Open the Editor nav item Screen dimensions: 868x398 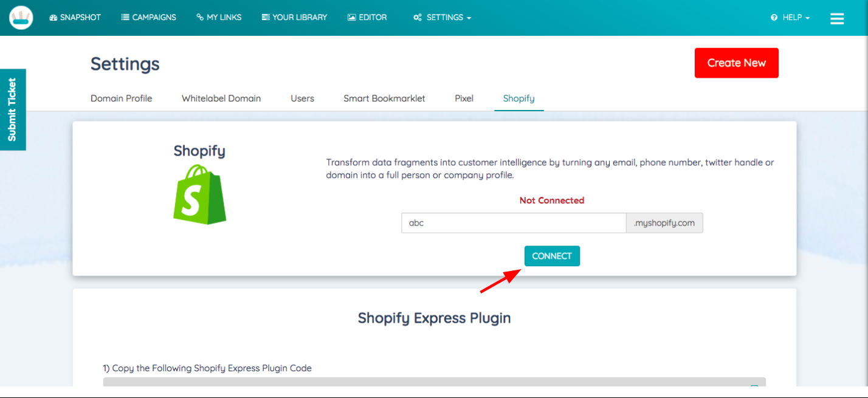[x=367, y=18]
